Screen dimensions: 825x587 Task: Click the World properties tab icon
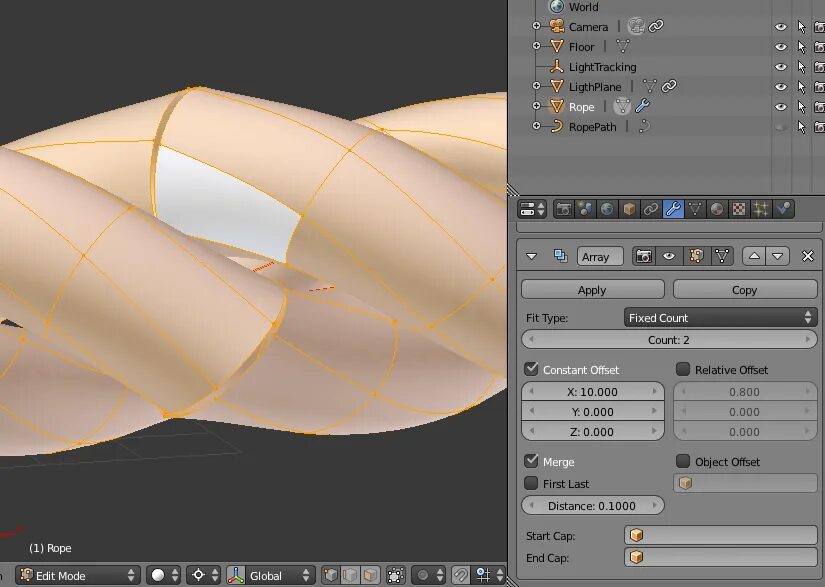pyautogui.click(x=607, y=209)
